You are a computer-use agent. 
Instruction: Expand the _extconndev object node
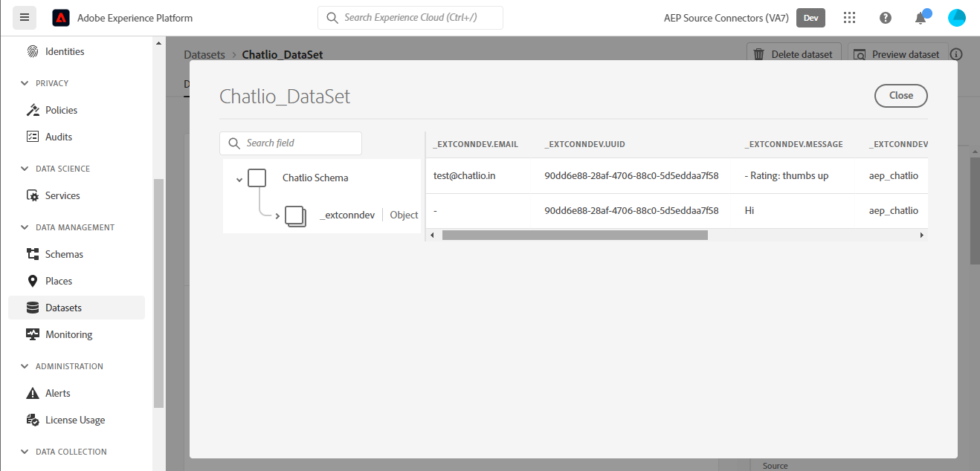(277, 216)
